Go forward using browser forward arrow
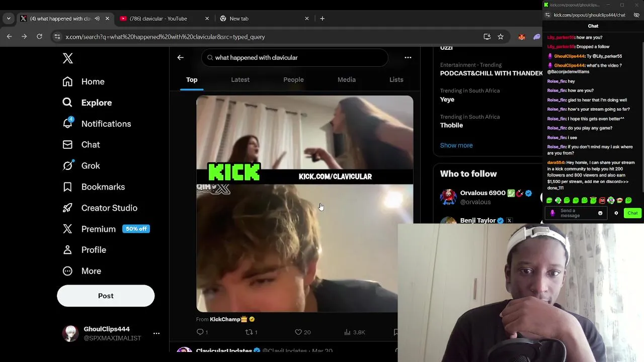The image size is (644, 362). click(24, 37)
